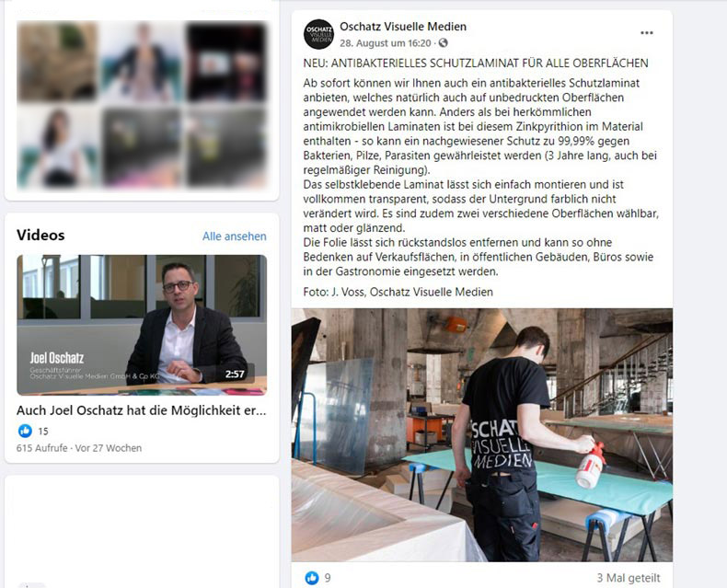Click the like icon below the video

coord(25,431)
